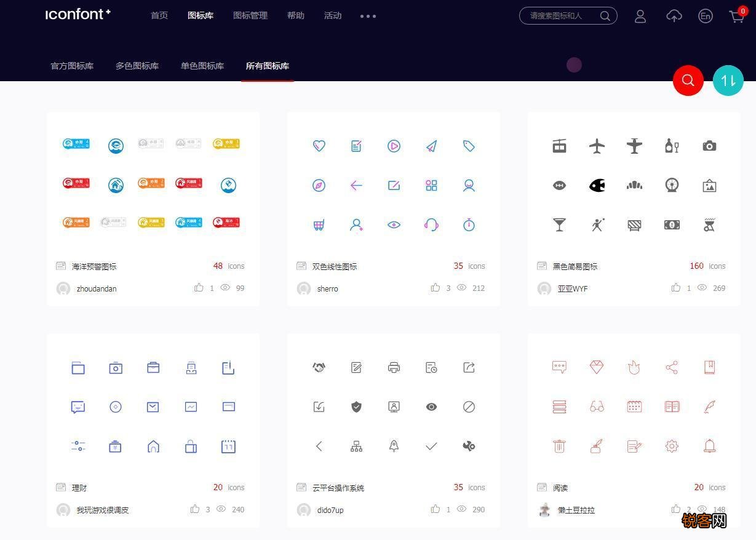Like the 黑色简易图标 collection thumbs-up
Screen dimensions: 756x540
(x=676, y=287)
